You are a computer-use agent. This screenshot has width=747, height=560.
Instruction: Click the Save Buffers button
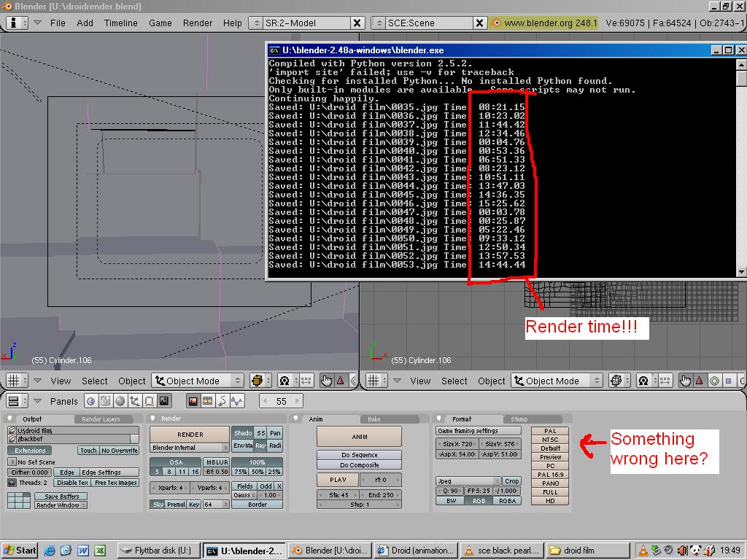point(61,496)
